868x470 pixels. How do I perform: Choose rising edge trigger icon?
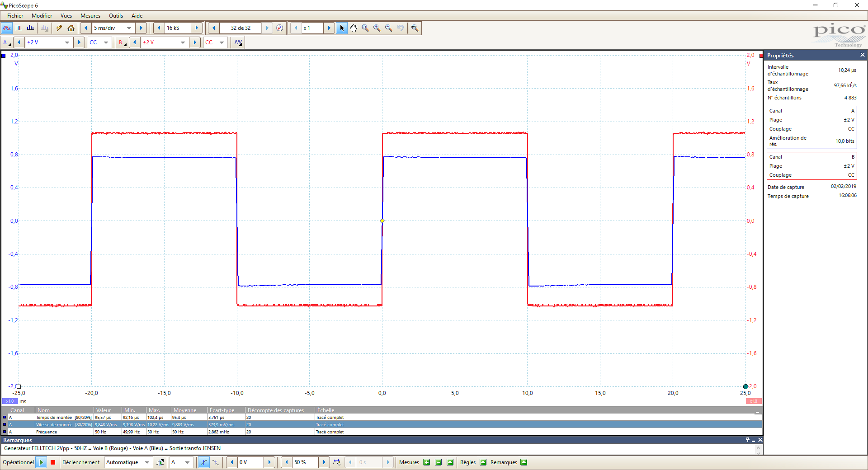(x=204, y=462)
